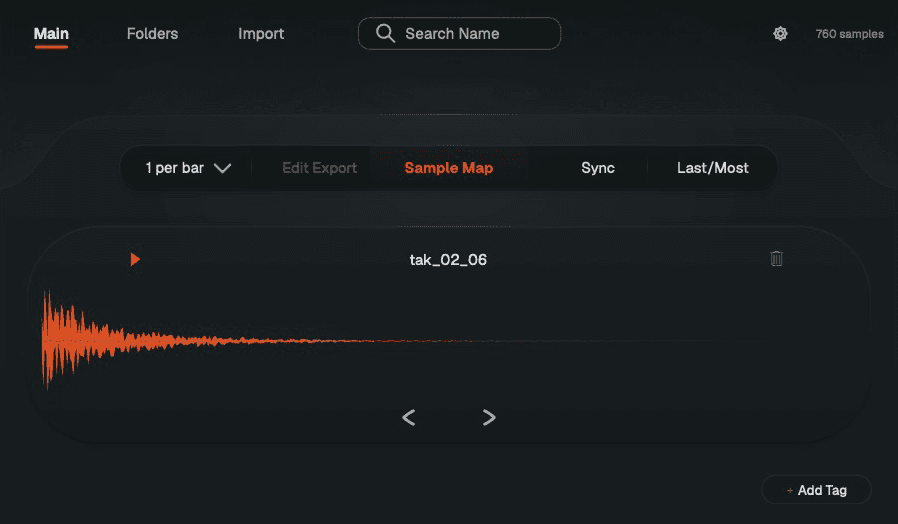The height and width of the screenshot is (524, 898).
Task: Toggle the Last/Most option
Action: (x=712, y=168)
